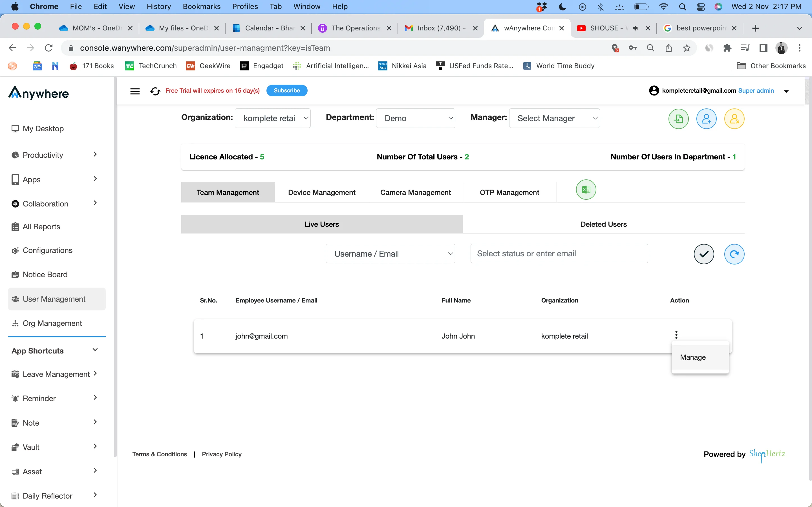The image size is (812, 507).
Task: Click the refresh sync icon in header
Action: (154, 90)
